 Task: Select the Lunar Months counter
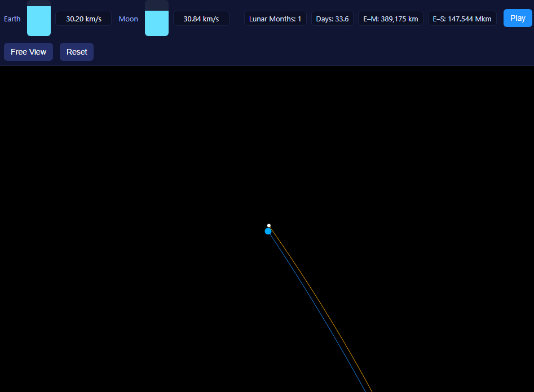click(275, 18)
